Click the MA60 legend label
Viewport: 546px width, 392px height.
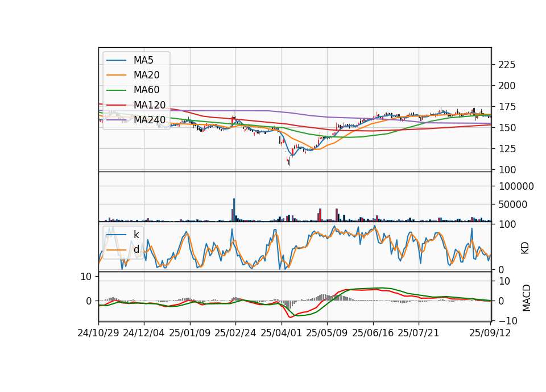(147, 90)
